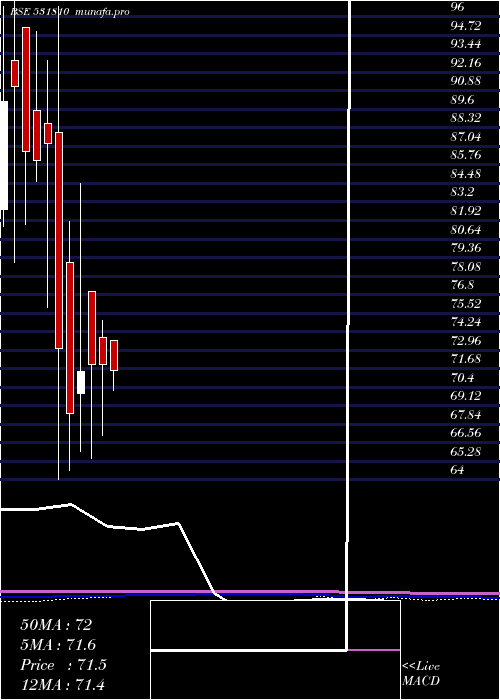Click the <<Live MACD label
The image size is (500, 700).
pos(421,674)
